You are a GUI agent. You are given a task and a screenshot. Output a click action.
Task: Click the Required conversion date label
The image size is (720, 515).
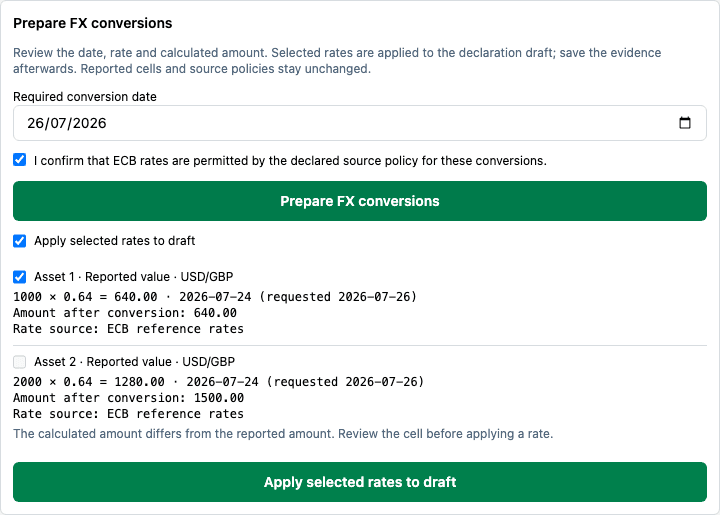pos(85,97)
